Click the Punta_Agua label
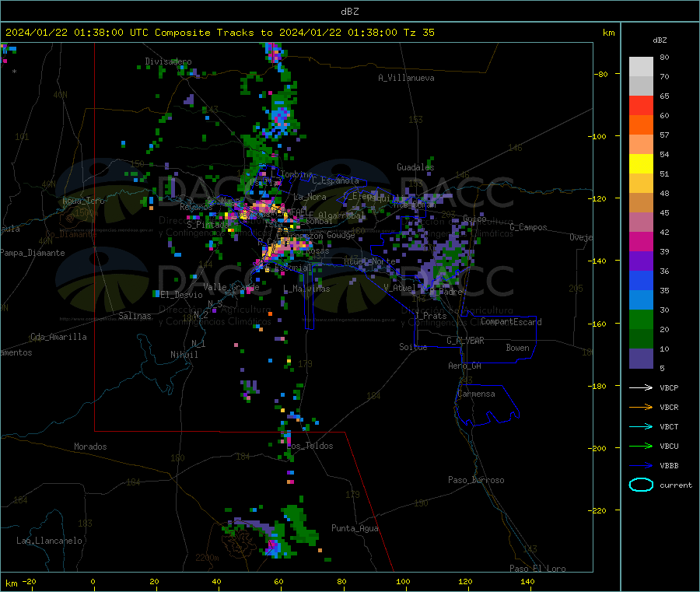 355,528
